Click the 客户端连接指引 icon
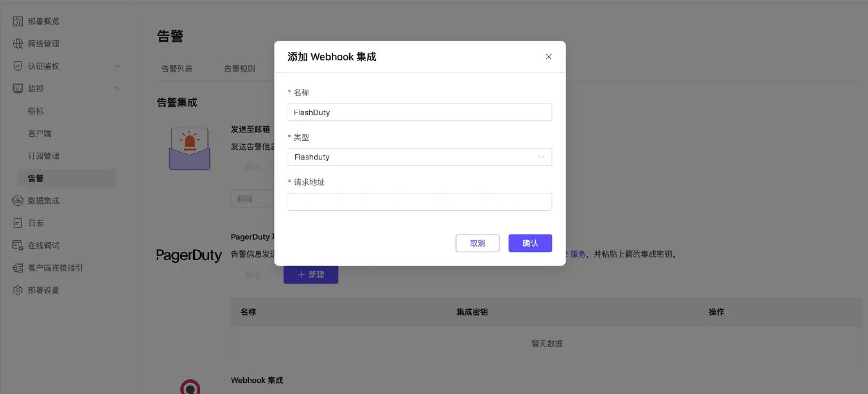The image size is (868, 394). click(x=18, y=268)
